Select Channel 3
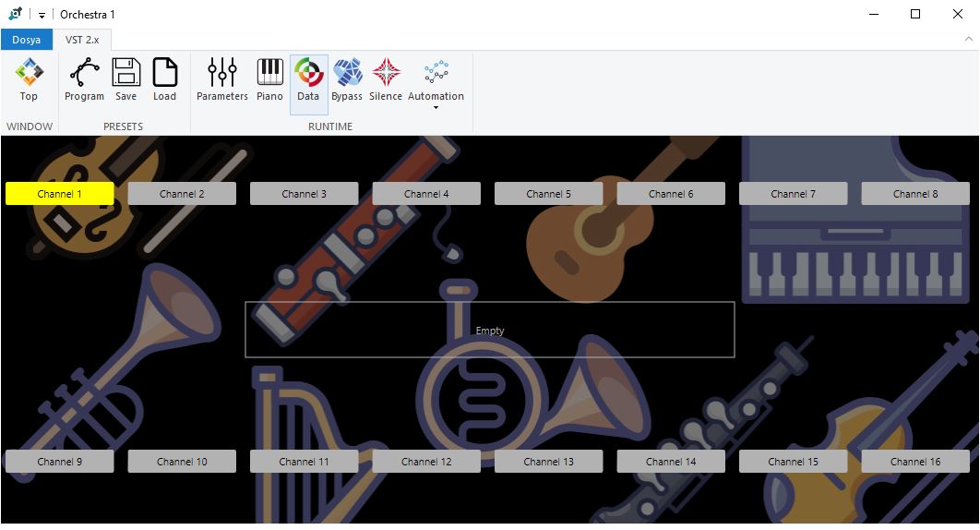 (304, 194)
